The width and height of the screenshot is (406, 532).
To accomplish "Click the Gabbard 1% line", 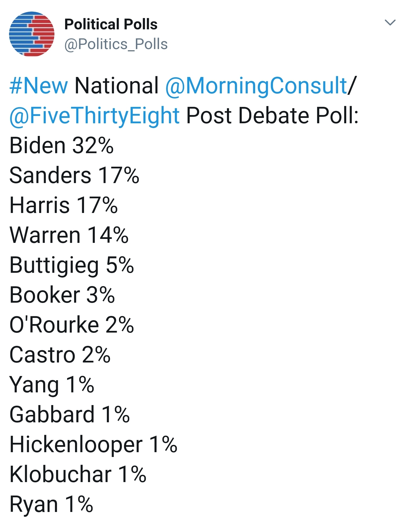I will (x=70, y=415).
